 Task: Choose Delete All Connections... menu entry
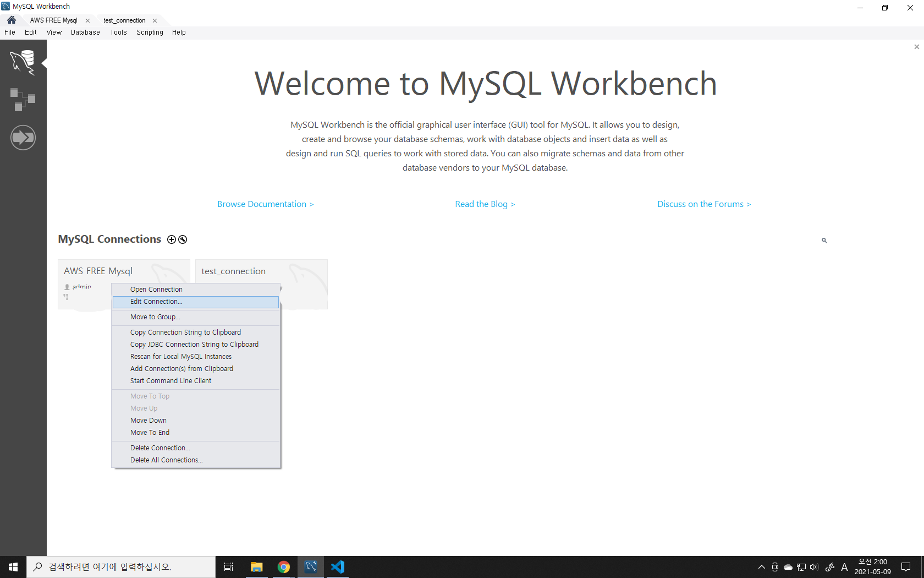tap(196, 460)
